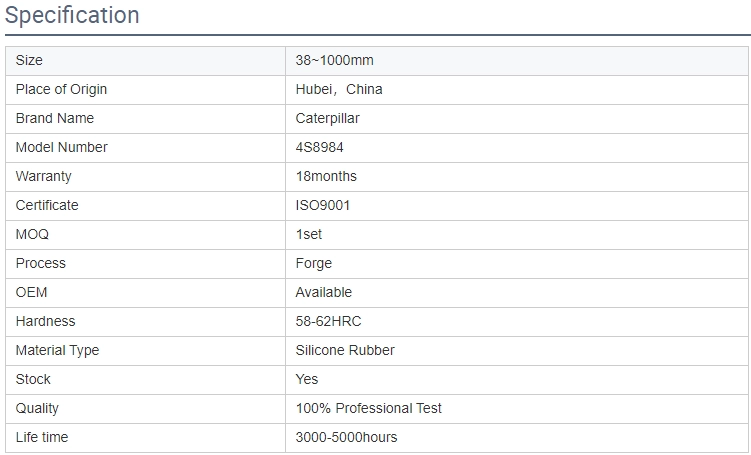Click the MOQ label cell
The height and width of the screenshot is (455, 751).
click(146, 235)
